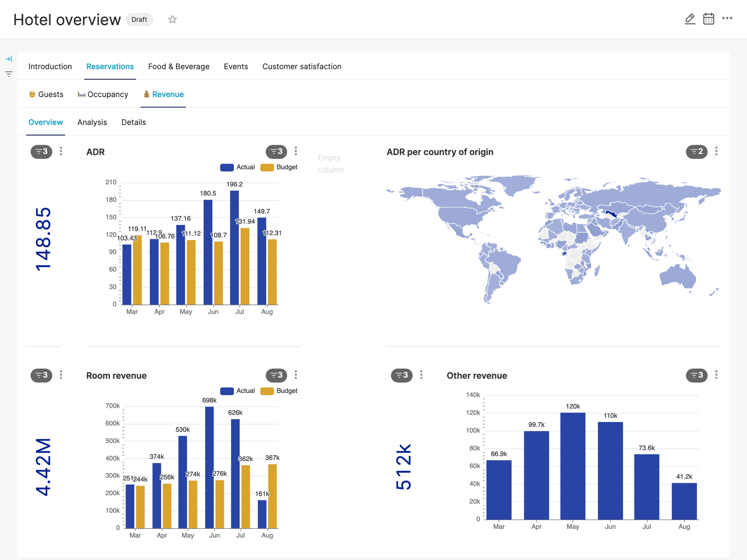Screen dimensions: 747x560
Task: Click the pencil edit dashboard icon
Action: coord(690,19)
